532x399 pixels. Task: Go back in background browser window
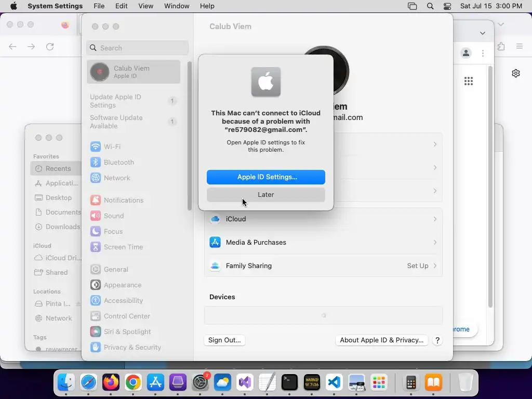(12, 46)
